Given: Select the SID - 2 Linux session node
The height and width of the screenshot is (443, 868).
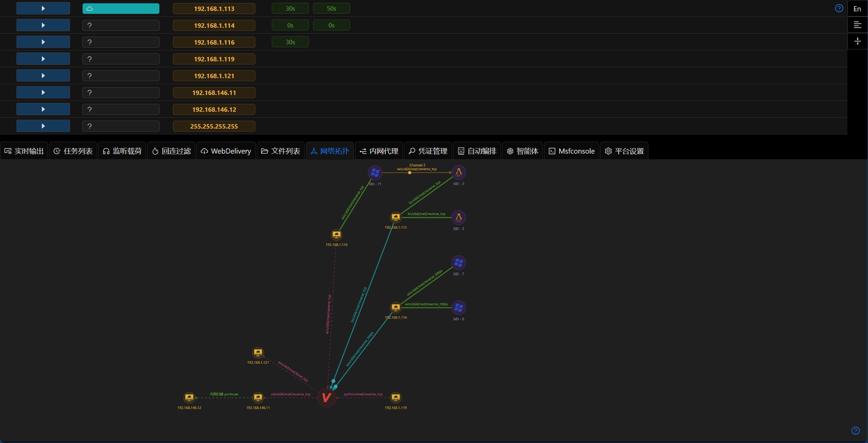Looking at the screenshot, I should [459, 172].
